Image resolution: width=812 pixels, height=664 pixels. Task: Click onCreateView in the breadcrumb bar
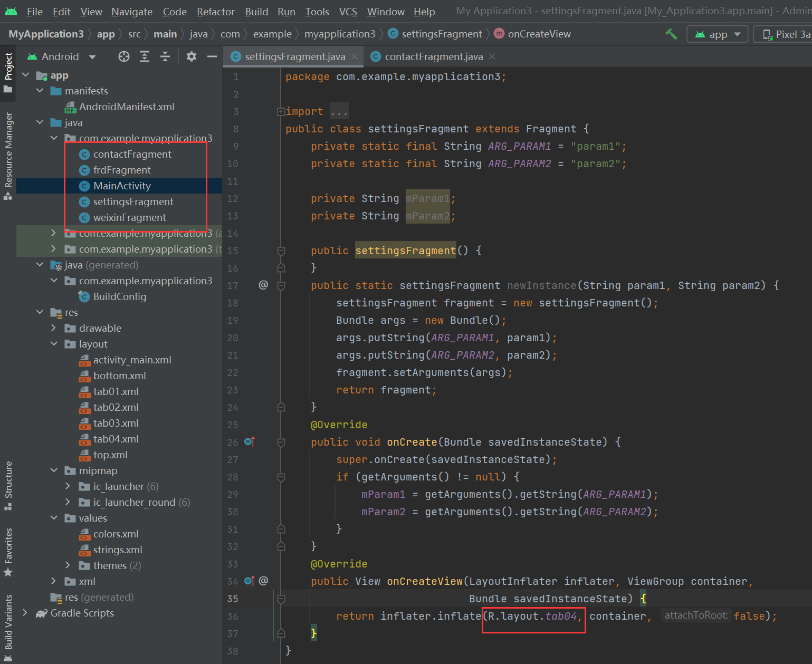539,34
